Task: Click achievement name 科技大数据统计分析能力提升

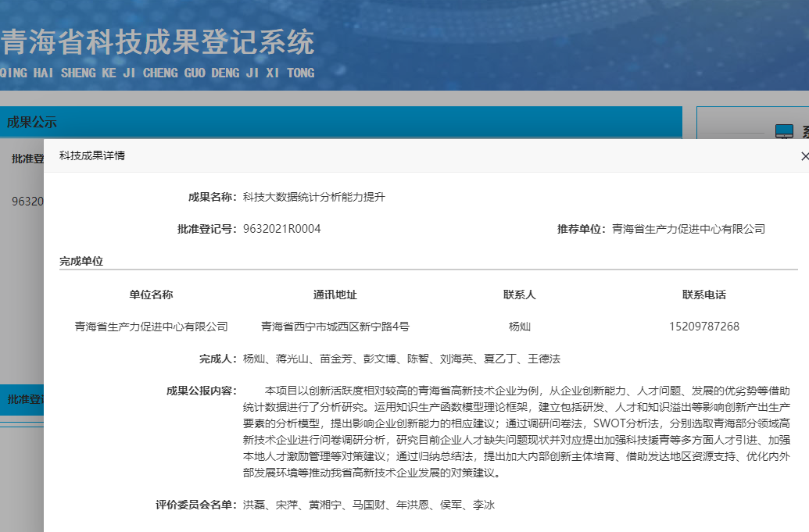Action: coord(313,197)
